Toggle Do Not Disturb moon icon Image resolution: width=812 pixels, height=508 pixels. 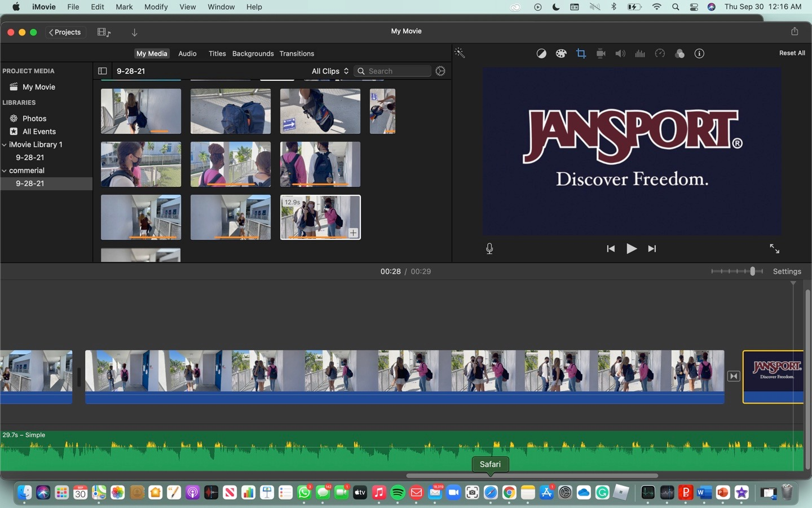tap(556, 7)
